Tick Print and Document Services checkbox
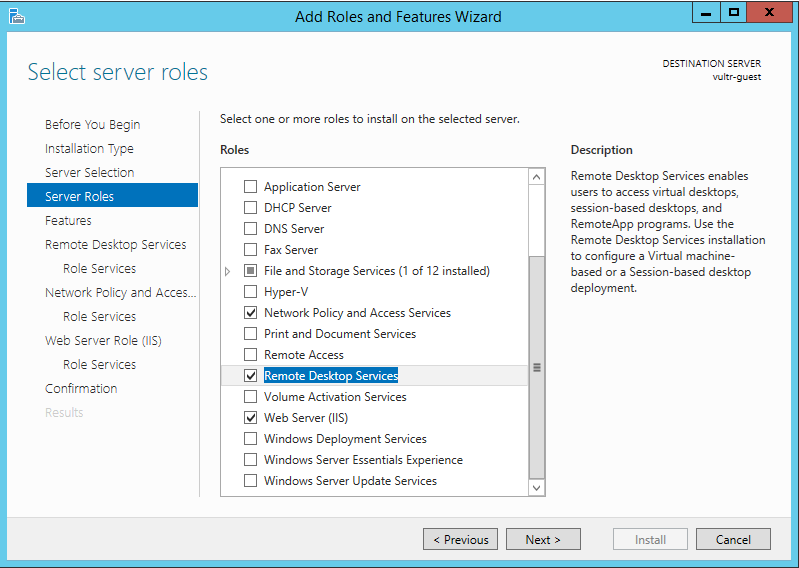Viewport: 799px width, 568px height. click(250, 334)
